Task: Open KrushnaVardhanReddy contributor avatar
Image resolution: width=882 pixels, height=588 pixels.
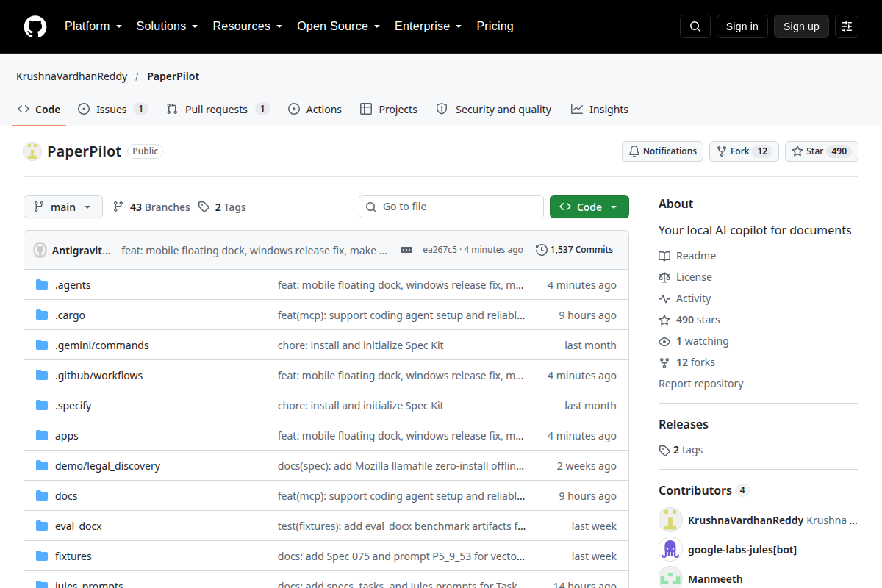Action: pyautogui.click(x=670, y=520)
